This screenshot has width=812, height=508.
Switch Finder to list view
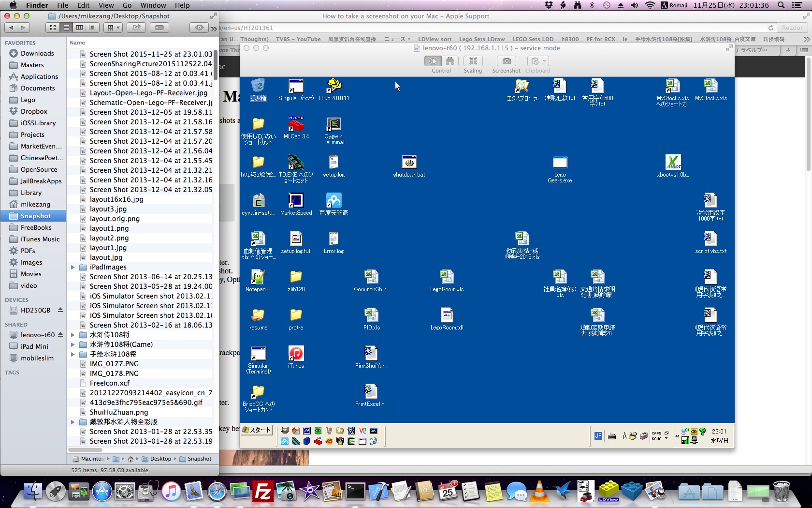(x=66, y=28)
